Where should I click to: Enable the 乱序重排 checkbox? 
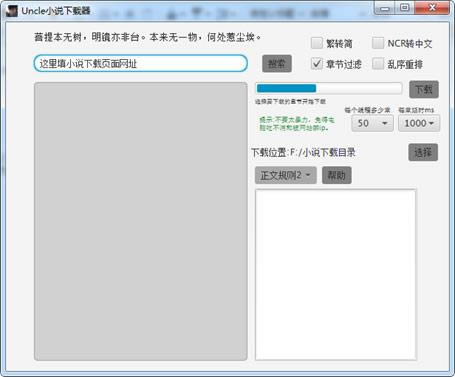click(378, 63)
